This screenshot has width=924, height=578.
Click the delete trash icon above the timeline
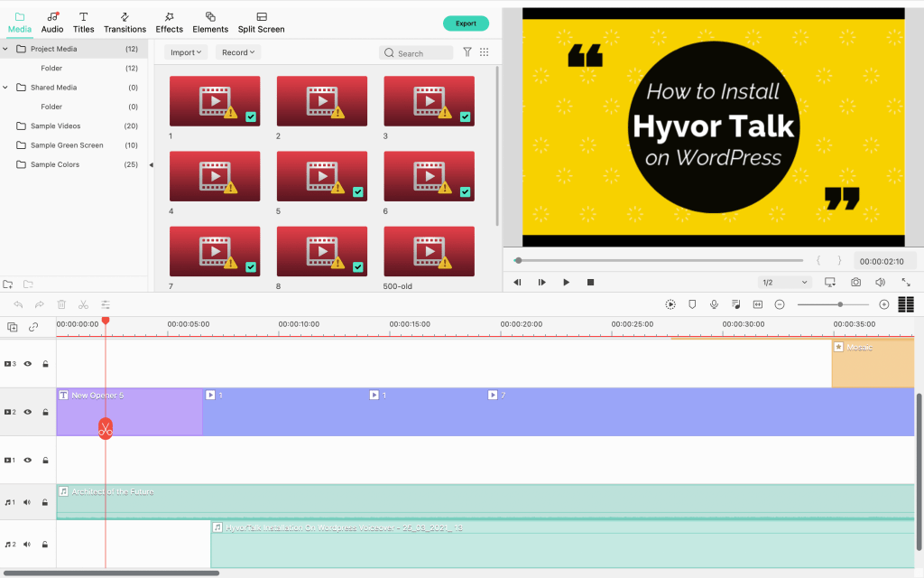[x=61, y=305]
